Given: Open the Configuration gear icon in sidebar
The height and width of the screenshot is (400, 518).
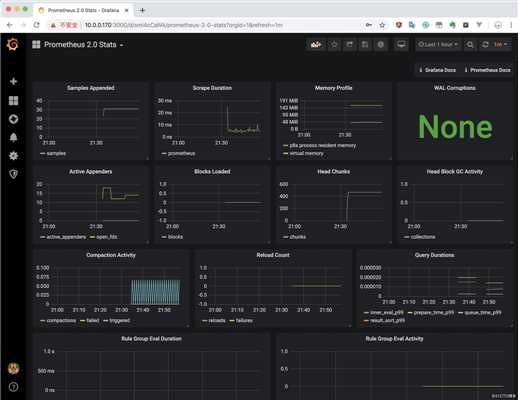Looking at the screenshot, I should coord(13,156).
